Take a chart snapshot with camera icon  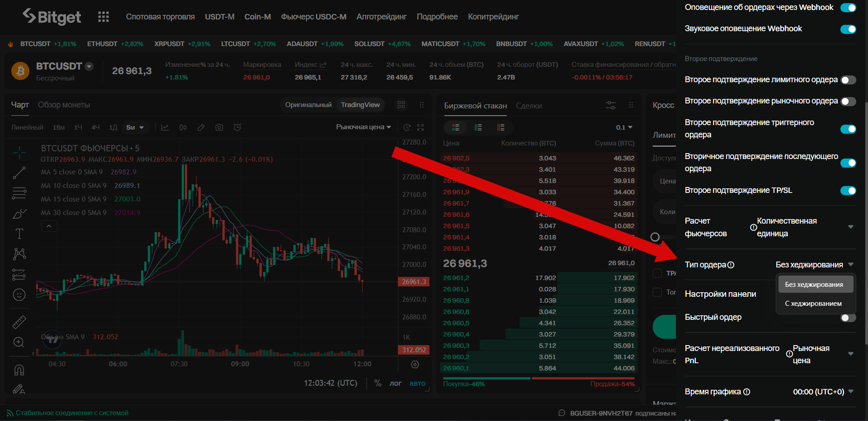pos(219,127)
